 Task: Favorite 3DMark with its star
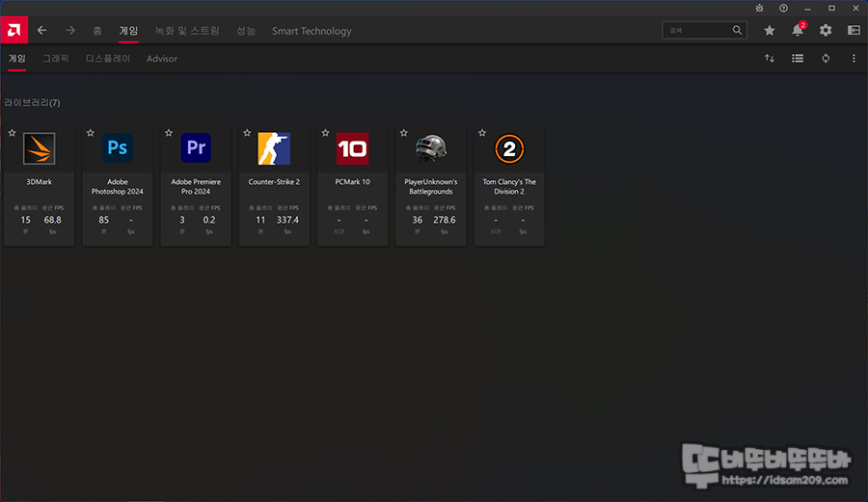pyautogui.click(x=13, y=133)
